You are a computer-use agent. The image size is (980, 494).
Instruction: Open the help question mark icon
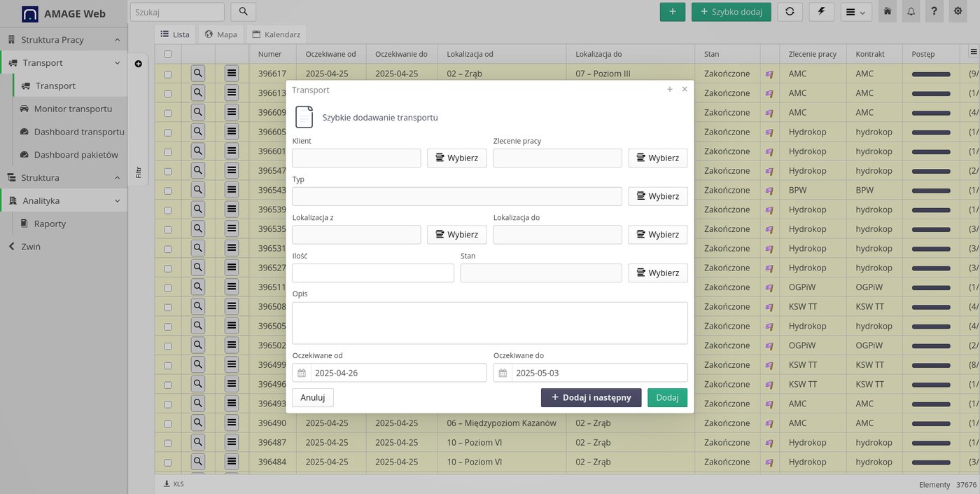(x=934, y=12)
